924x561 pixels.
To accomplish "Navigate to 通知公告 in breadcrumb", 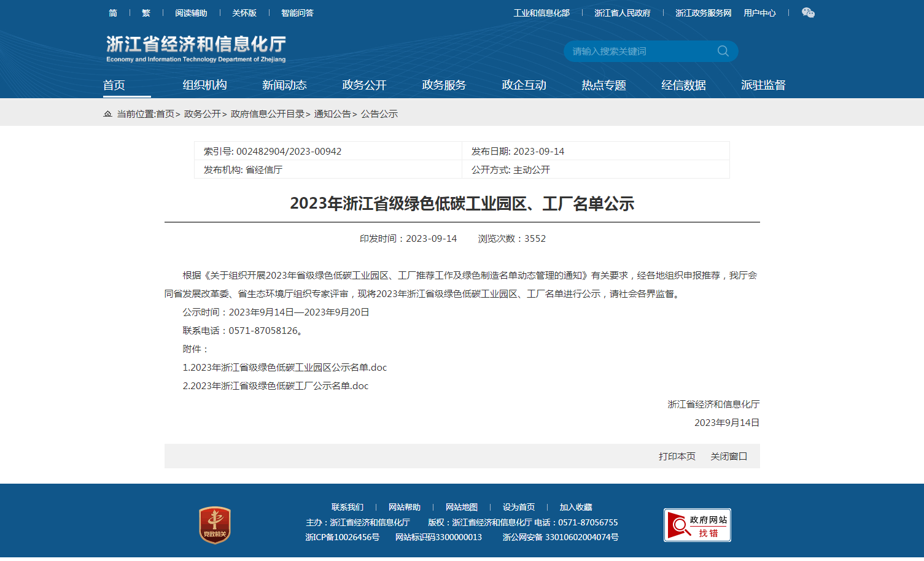I will [332, 114].
